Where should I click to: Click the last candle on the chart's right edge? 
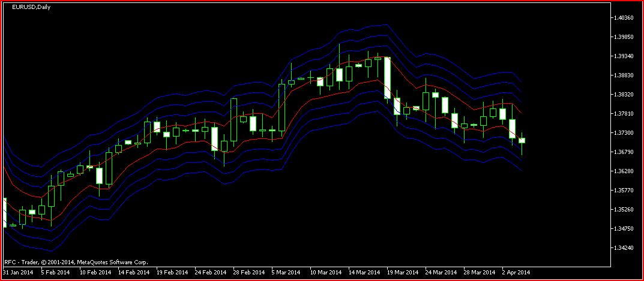click(x=522, y=140)
